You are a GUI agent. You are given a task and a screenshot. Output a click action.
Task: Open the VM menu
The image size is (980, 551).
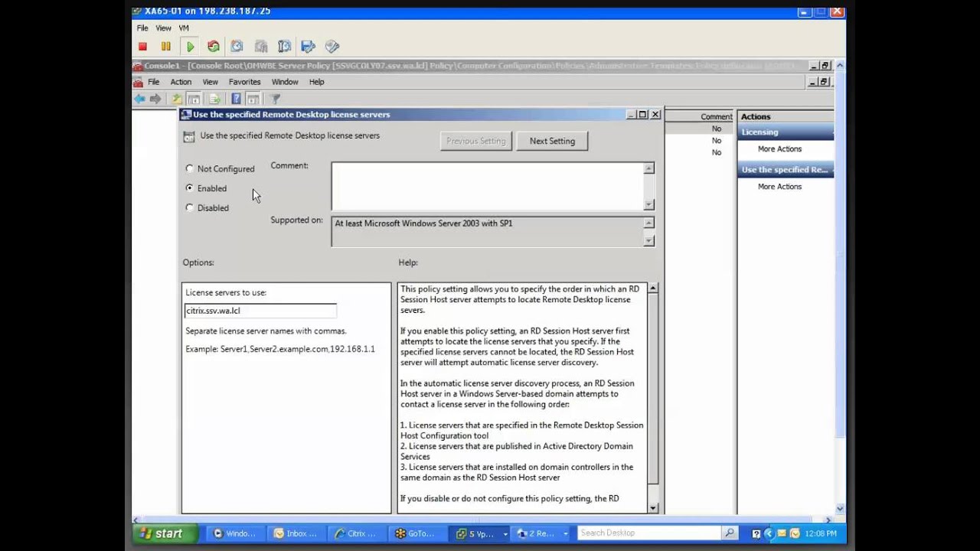point(184,28)
